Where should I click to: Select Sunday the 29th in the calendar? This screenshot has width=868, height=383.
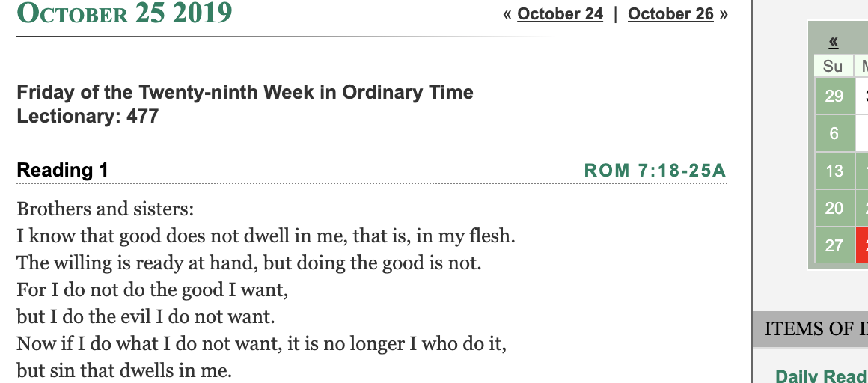click(x=834, y=96)
